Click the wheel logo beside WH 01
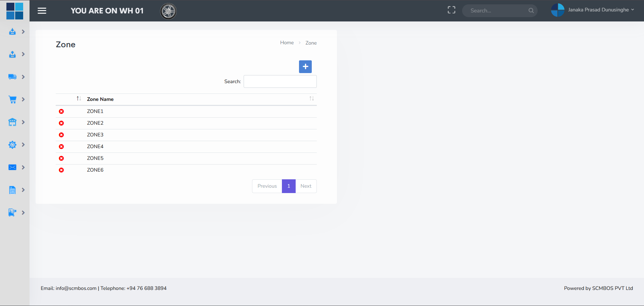 point(168,11)
